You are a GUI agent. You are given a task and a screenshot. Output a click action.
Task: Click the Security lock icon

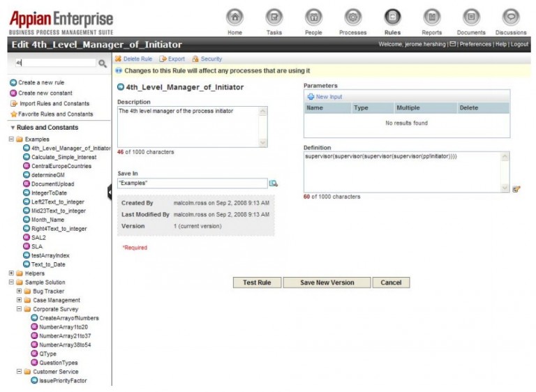click(x=195, y=59)
